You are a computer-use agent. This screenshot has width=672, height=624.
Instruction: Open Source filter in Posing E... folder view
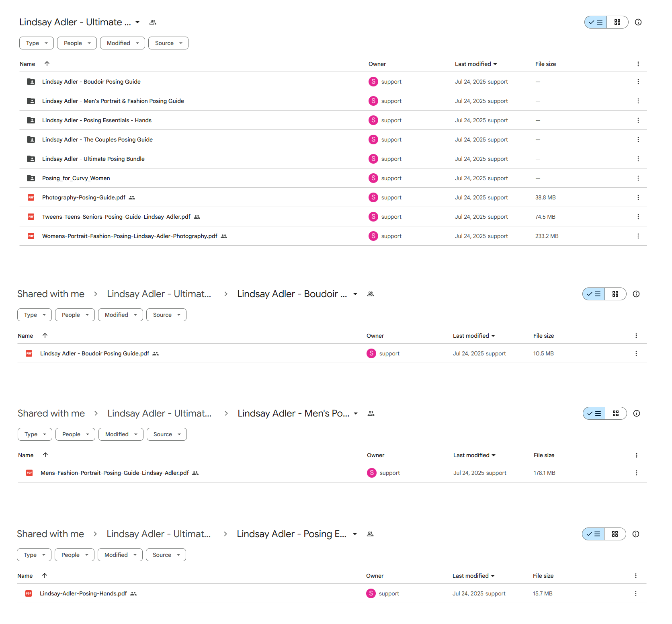pos(166,555)
